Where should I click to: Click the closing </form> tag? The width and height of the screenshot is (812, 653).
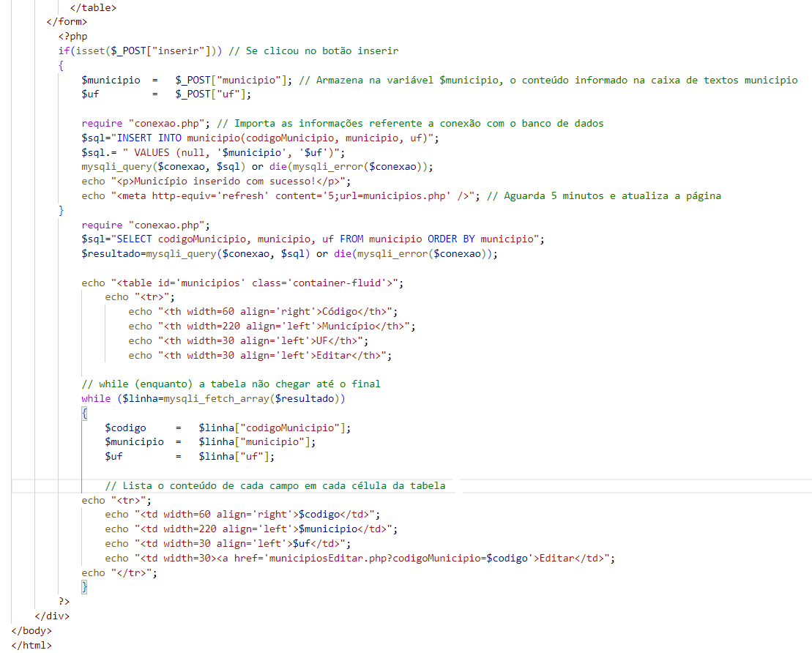click(67, 21)
